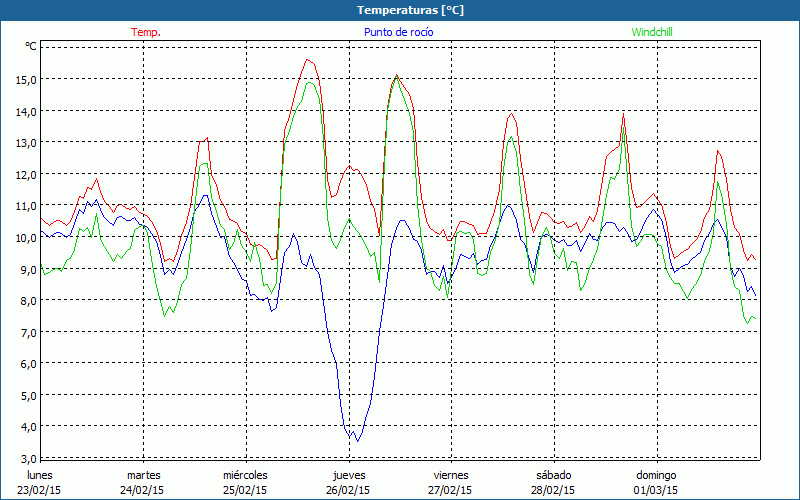Click the 5,0 y-axis tick label
This screenshot has height=500, width=800.
[26, 395]
